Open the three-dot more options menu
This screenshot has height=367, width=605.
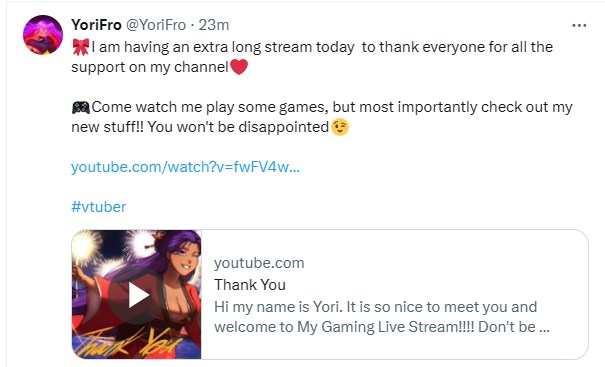(x=579, y=25)
